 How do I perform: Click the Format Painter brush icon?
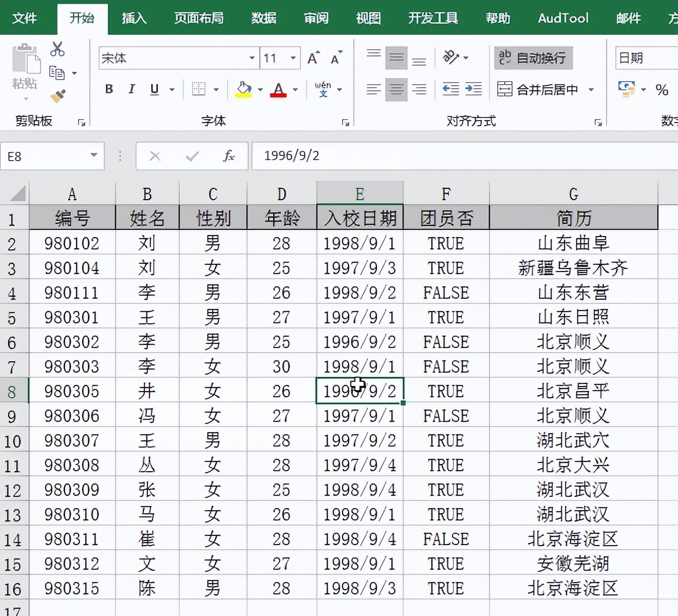tap(57, 96)
